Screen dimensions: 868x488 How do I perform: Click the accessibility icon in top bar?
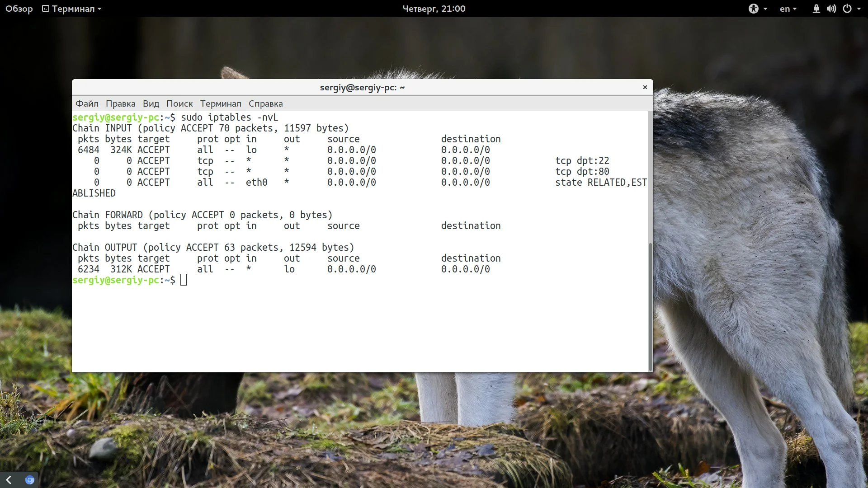753,9
